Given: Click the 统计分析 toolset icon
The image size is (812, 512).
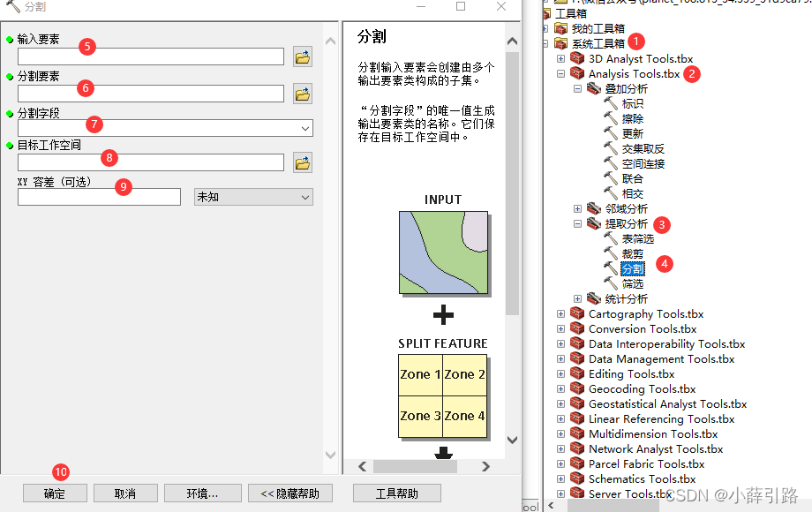Looking at the screenshot, I should point(593,298).
